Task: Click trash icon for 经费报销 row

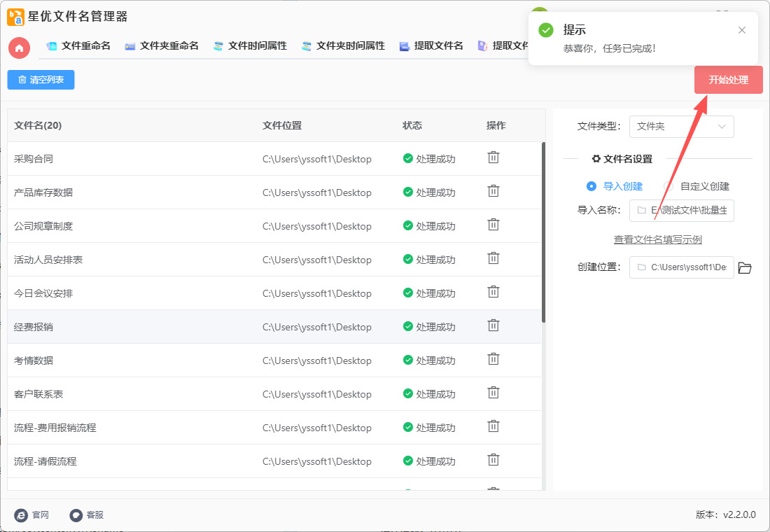Action: coord(493,325)
